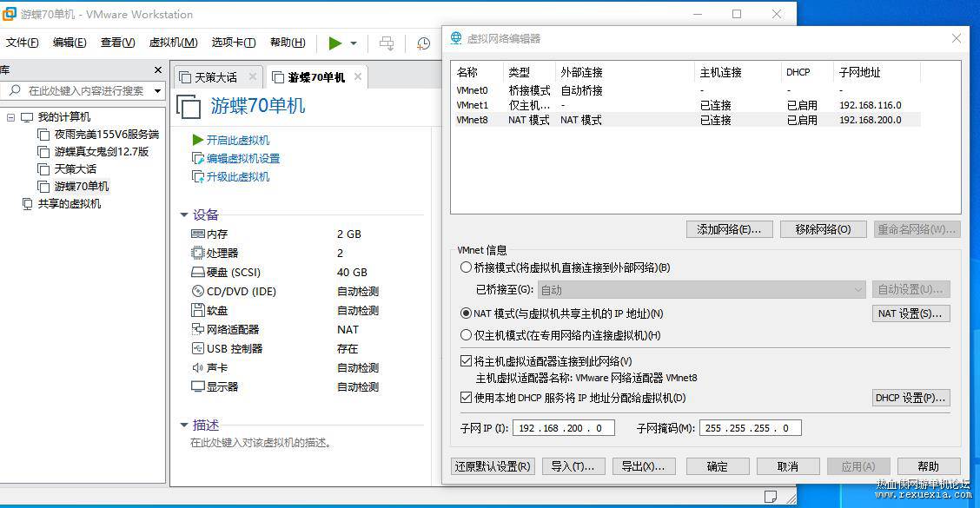This screenshot has width=980, height=508.
Task: Open the 虚拟机(M) menu
Action: [173, 43]
